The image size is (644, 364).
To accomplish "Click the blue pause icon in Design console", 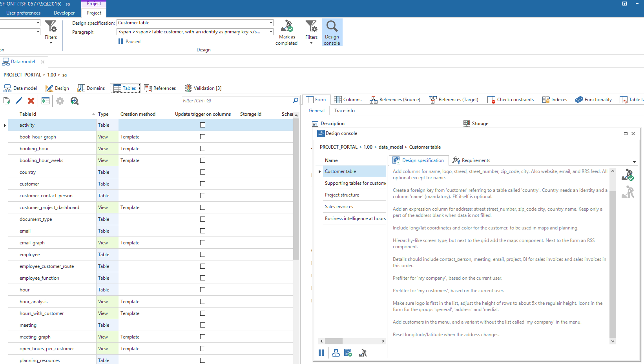I will (321, 353).
